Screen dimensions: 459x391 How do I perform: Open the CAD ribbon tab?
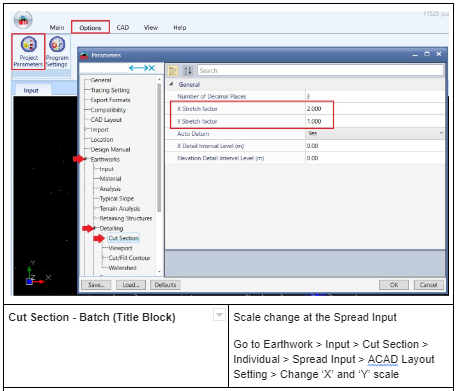click(x=123, y=28)
